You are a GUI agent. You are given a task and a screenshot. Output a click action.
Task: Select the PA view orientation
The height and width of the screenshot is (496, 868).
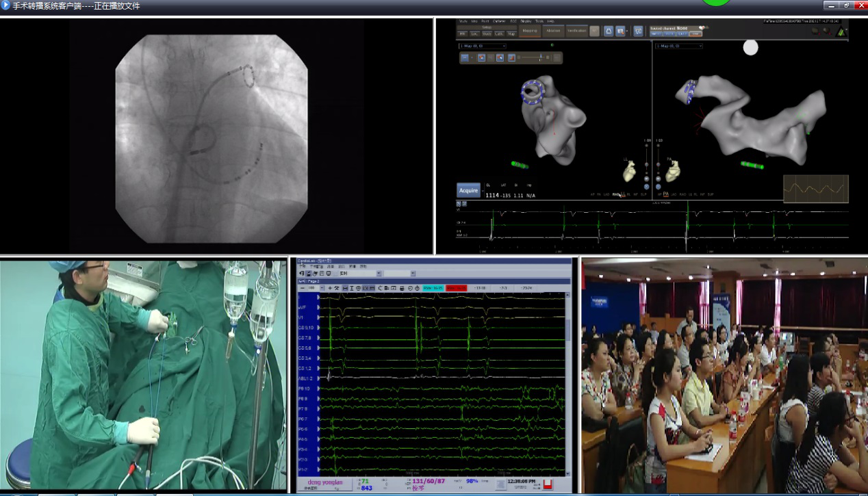[x=665, y=194]
